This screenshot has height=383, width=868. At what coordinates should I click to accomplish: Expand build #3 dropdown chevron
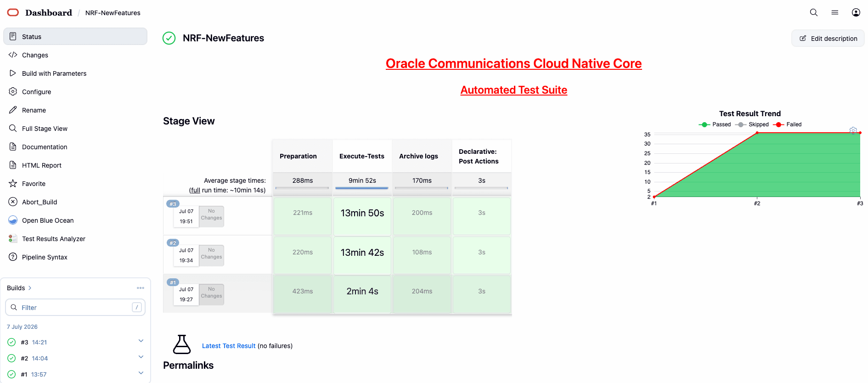click(141, 341)
